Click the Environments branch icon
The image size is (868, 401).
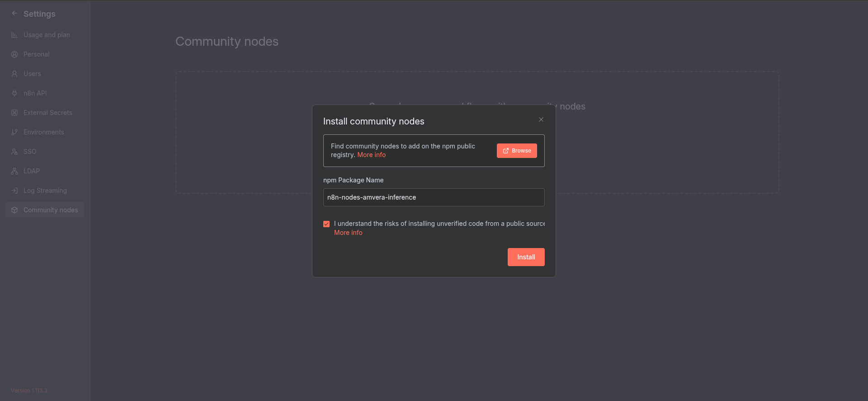click(x=14, y=132)
